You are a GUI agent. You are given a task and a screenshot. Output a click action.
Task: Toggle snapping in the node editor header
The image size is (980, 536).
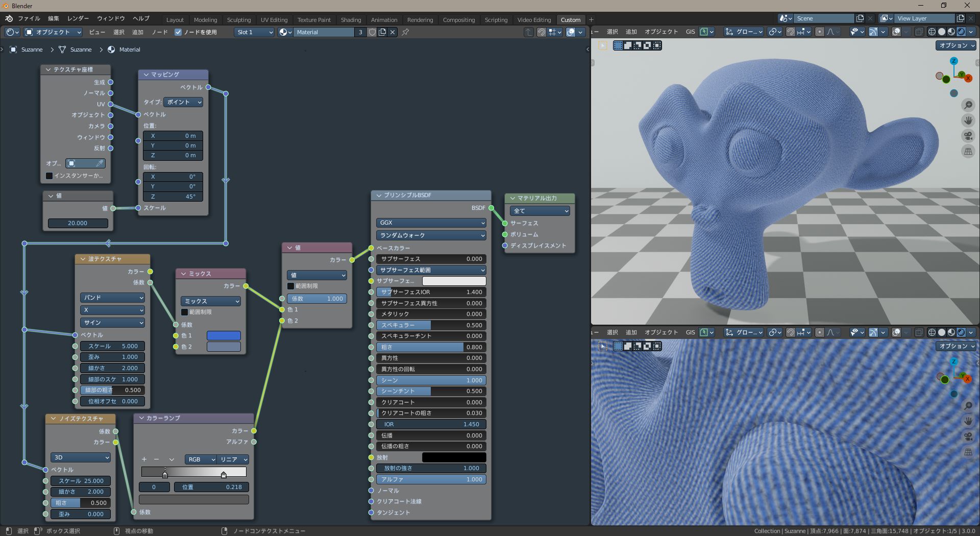coord(541,32)
